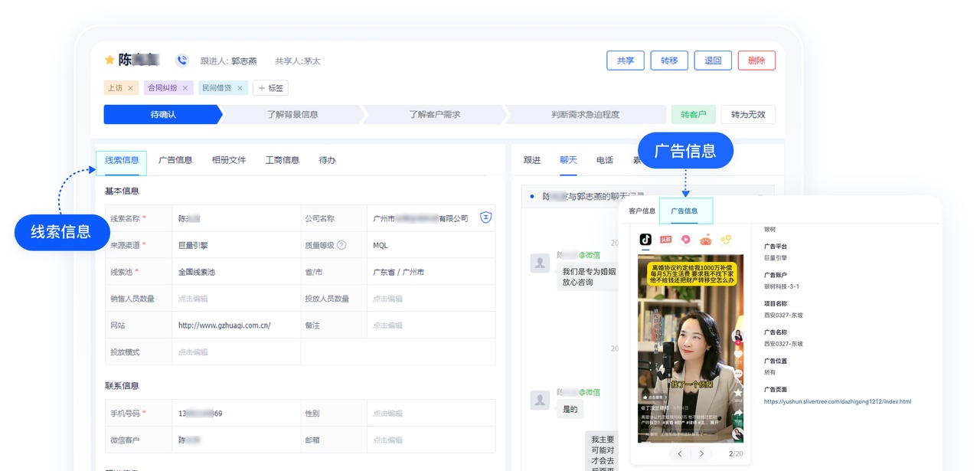Advance stage by clicking 了解背景信息
Screen dimensions: 980x471
pos(293,113)
